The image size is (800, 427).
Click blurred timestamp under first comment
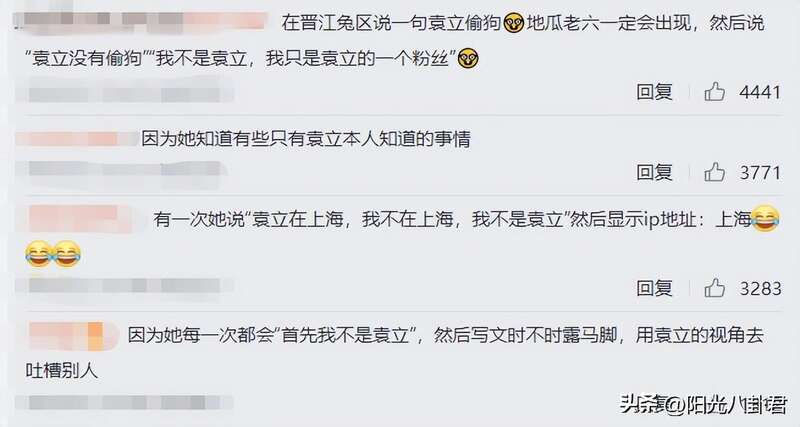124,94
